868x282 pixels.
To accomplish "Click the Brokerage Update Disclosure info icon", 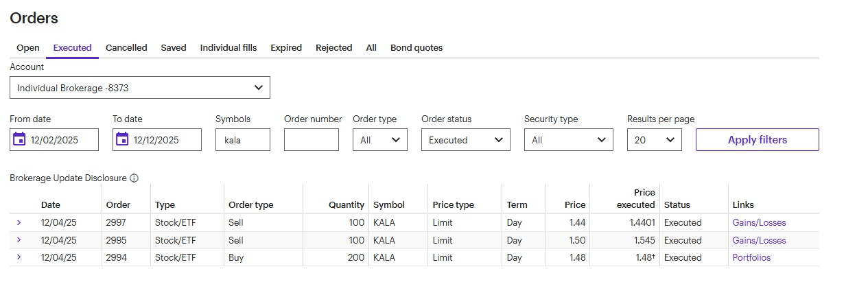I will [x=134, y=178].
